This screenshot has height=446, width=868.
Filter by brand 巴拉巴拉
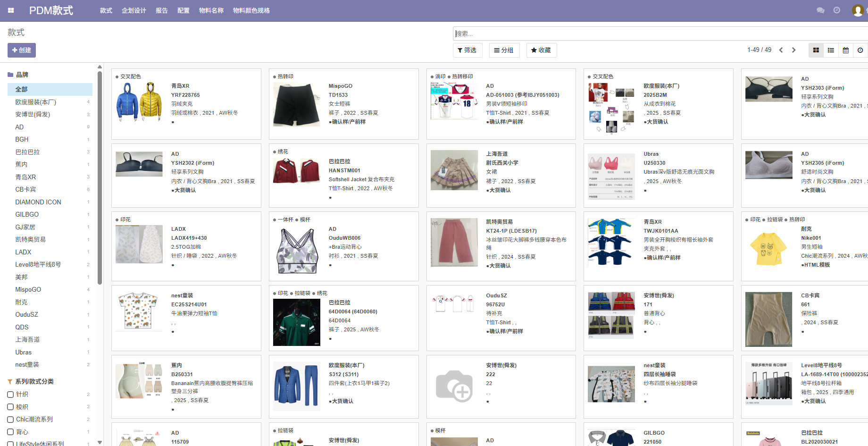(x=50, y=152)
